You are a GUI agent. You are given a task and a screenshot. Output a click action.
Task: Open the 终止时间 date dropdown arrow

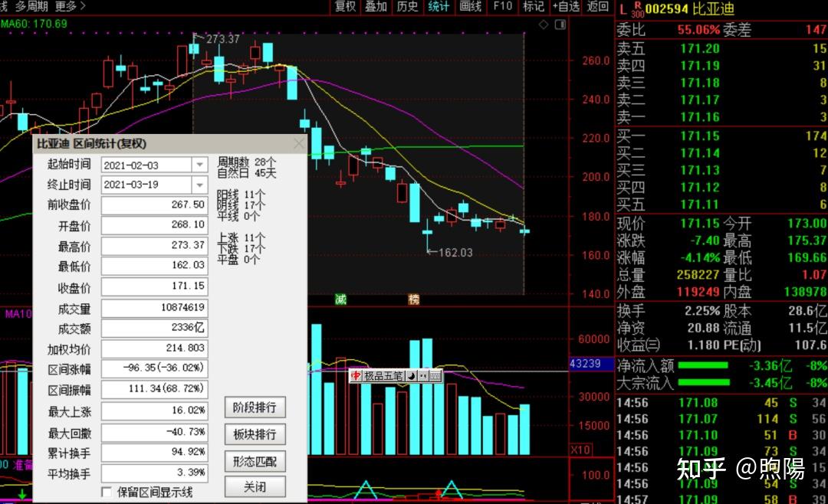coord(199,185)
